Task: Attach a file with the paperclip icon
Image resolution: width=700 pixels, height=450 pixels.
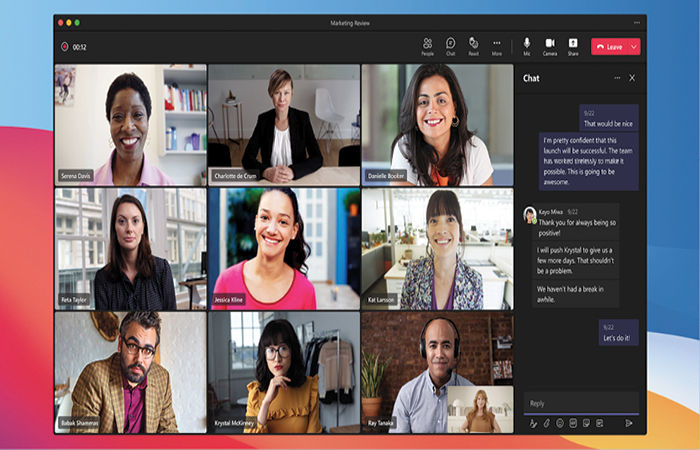Action: 546,423
